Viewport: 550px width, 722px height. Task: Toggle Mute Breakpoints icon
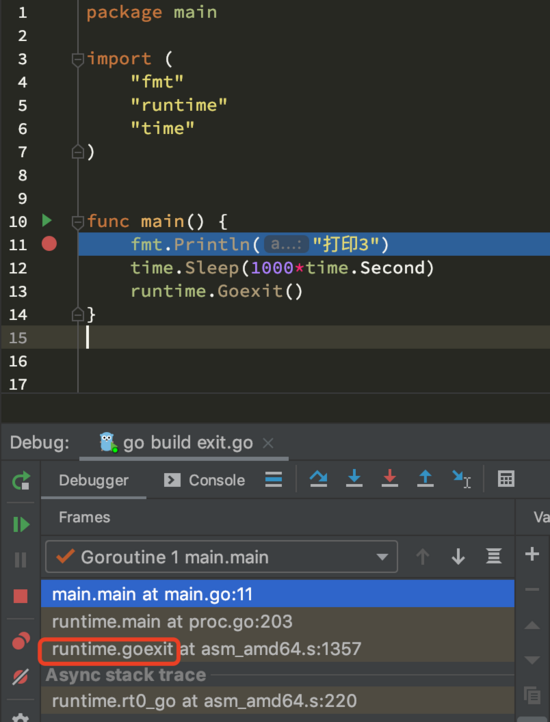click(x=21, y=676)
